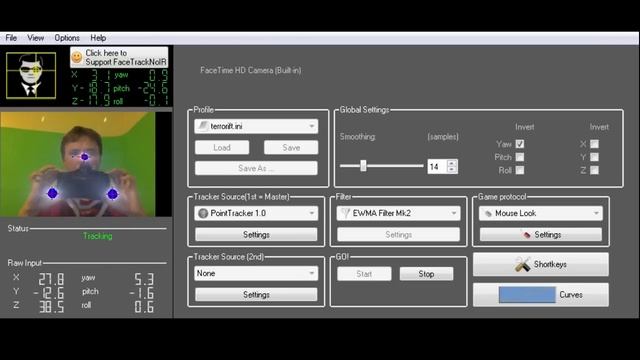Toggle the Y invert checkbox

[x=595, y=157]
